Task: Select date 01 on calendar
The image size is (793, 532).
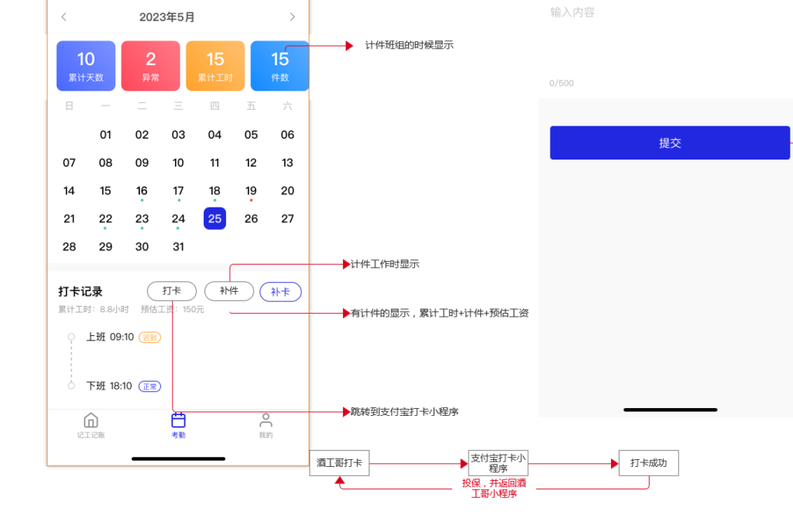Action: [105, 135]
